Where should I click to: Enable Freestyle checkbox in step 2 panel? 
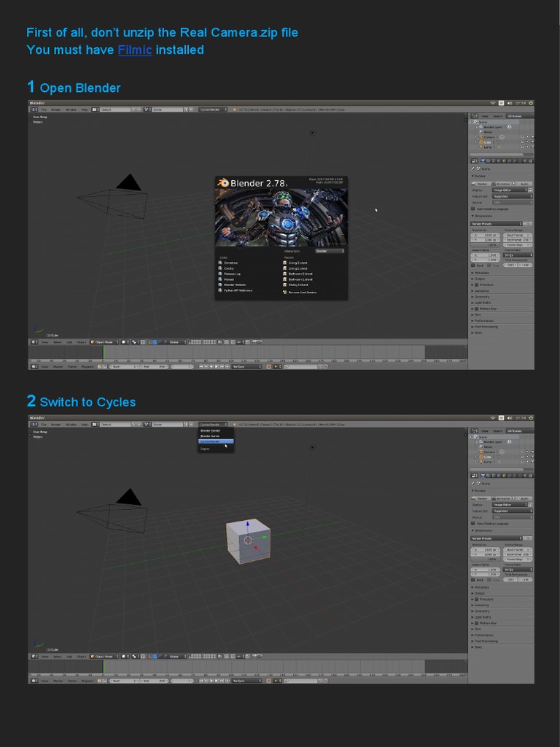(x=476, y=600)
